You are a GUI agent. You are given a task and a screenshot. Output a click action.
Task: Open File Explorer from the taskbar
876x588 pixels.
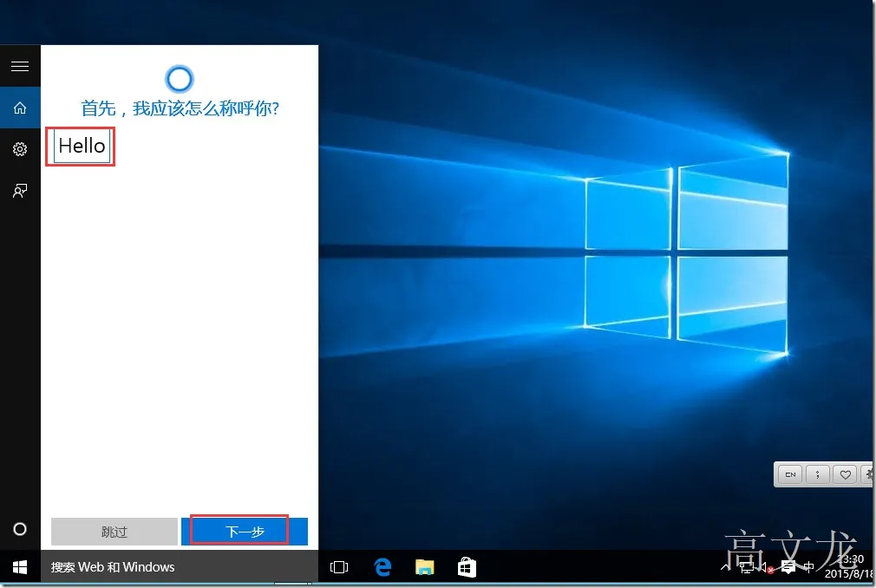point(425,567)
